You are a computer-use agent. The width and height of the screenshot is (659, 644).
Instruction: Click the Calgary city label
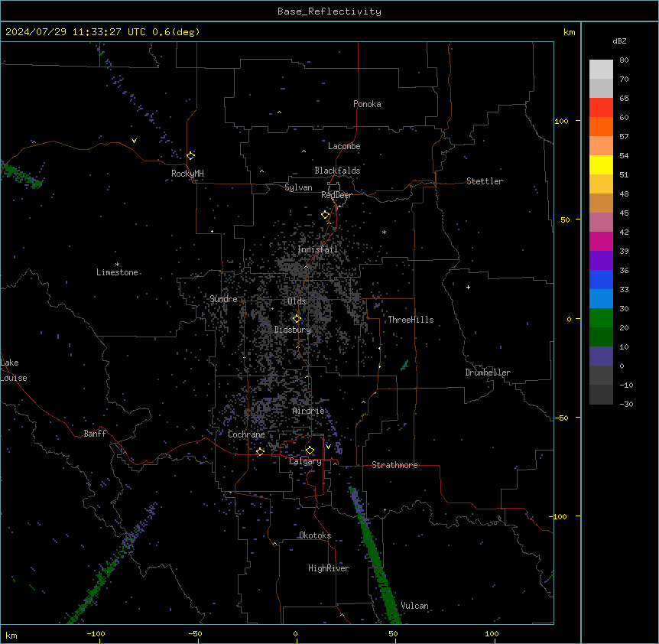[x=306, y=461]
